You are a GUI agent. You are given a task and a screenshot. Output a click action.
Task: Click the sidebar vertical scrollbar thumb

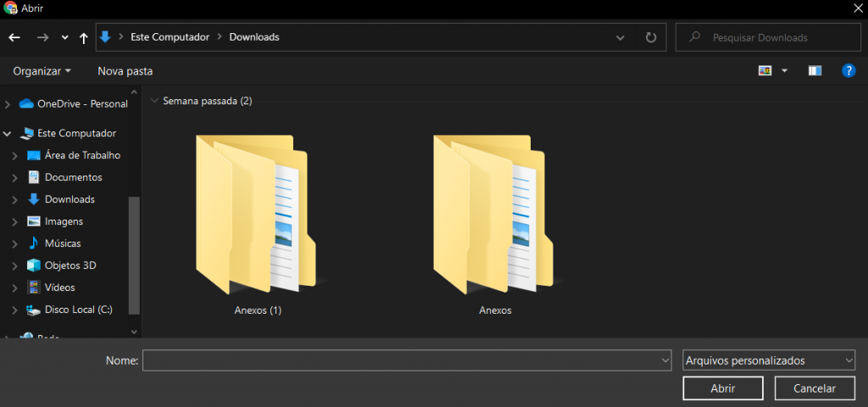(x=134, y=255)
